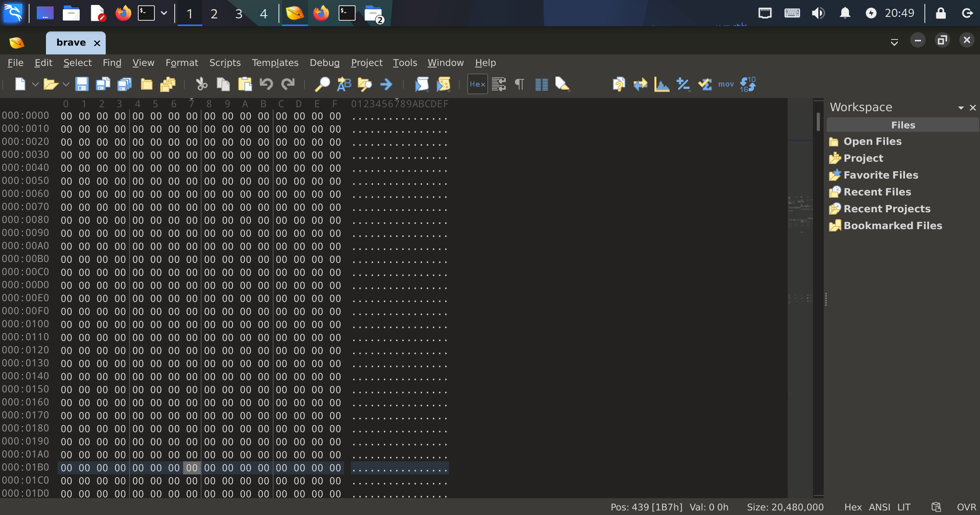This screenshot has height=515, width=980.
Task: Click the Replace (A→B) icon
Action: (x=344, y=84)
